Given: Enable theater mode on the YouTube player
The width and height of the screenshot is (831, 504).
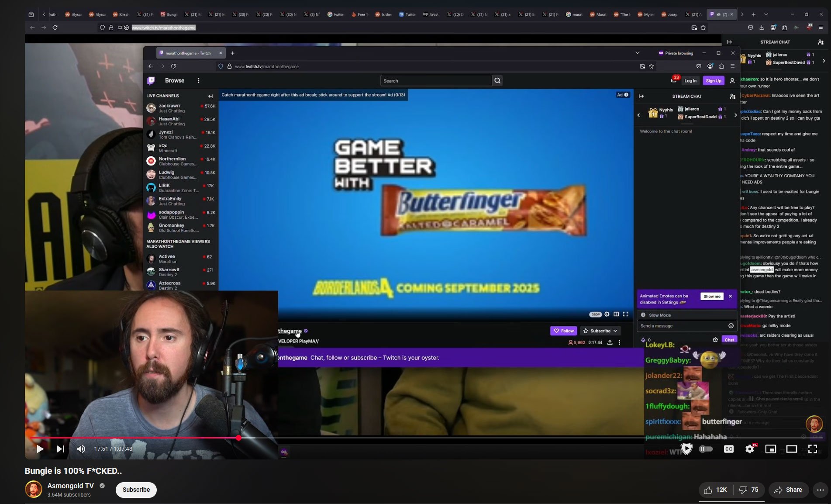Looking at the screenshot, I should point(792,449).
